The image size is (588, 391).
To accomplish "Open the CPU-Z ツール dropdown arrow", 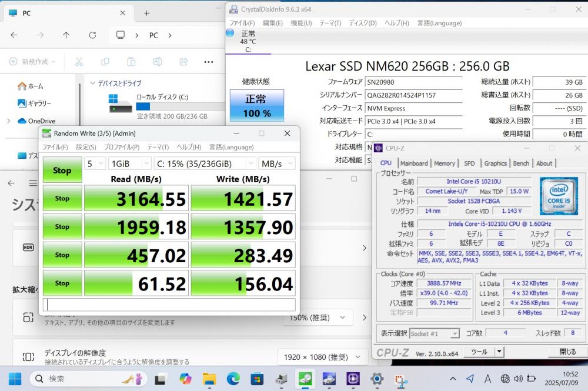I will tap(499, 352).
